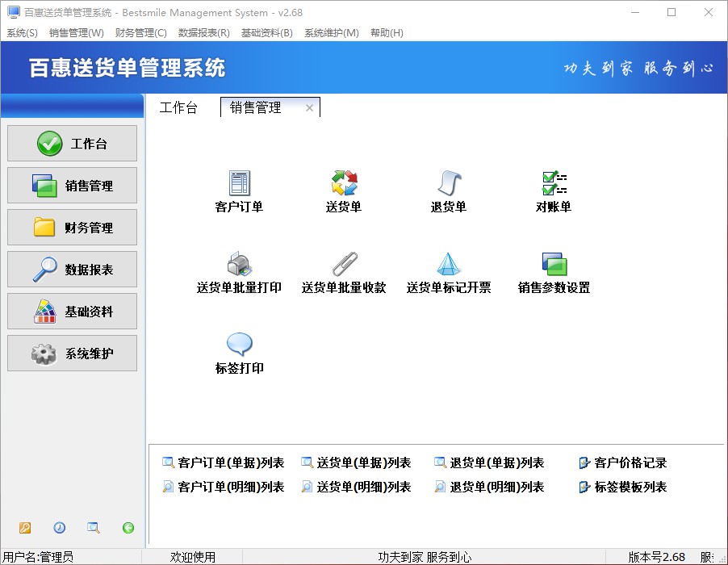This screenshot has width=728, height=565.
Task: Select 基础资料 in the left sidebar
Action: (73, 312)
